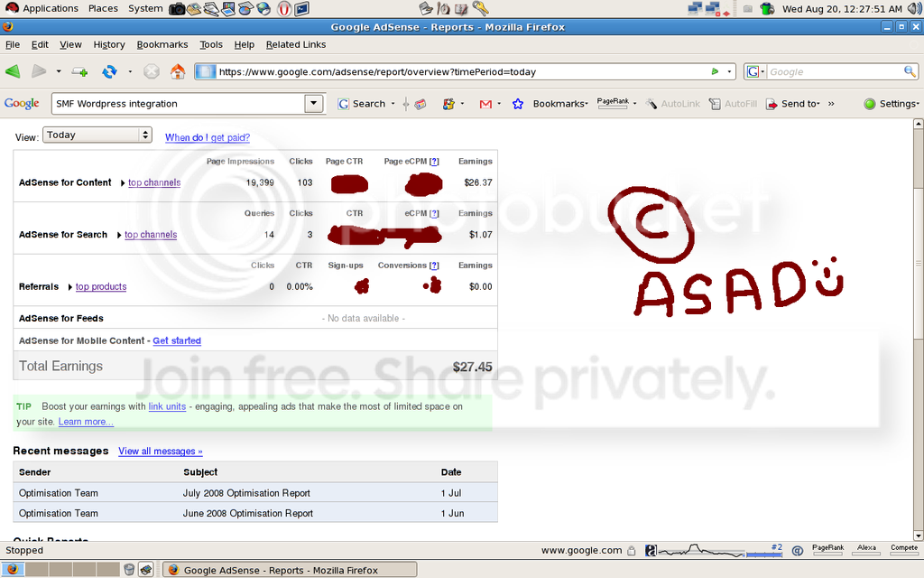The width and height of the screenshot is (924, 578).
Task: Click the greyed-out Stop loading icon
Action: pyautogui.click(x=152, y=71)
